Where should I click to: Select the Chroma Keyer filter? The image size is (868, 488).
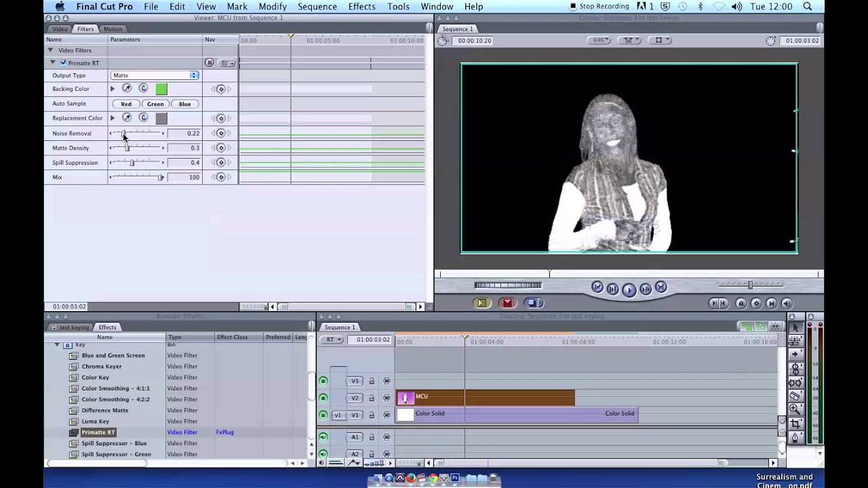[102, 367]
